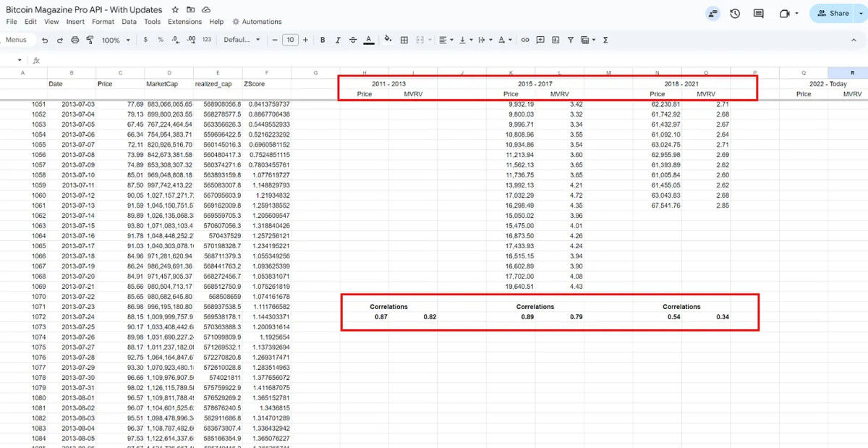The height and width of the screenshot is (448, 868).
Task: Click the paint format icon
Action: pyautogui.click(x=90, y=41)
